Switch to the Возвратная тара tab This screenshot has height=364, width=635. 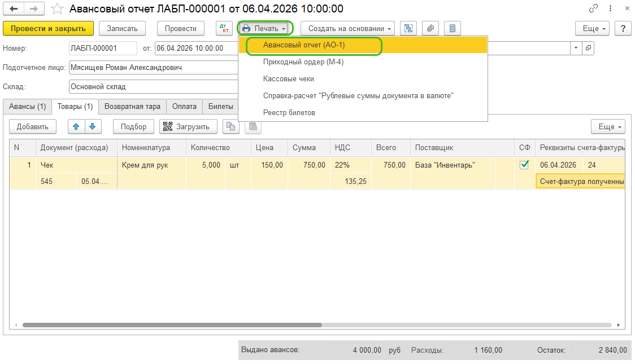pos(132,106)
